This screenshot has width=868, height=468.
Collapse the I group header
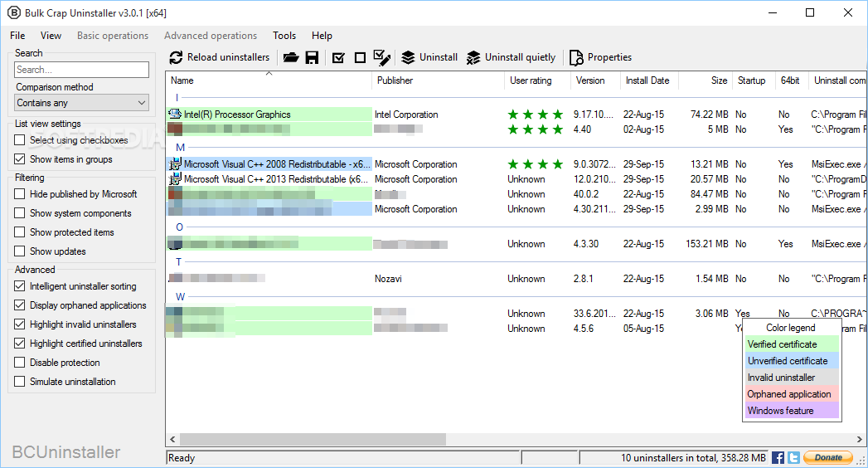pos(177,98)
